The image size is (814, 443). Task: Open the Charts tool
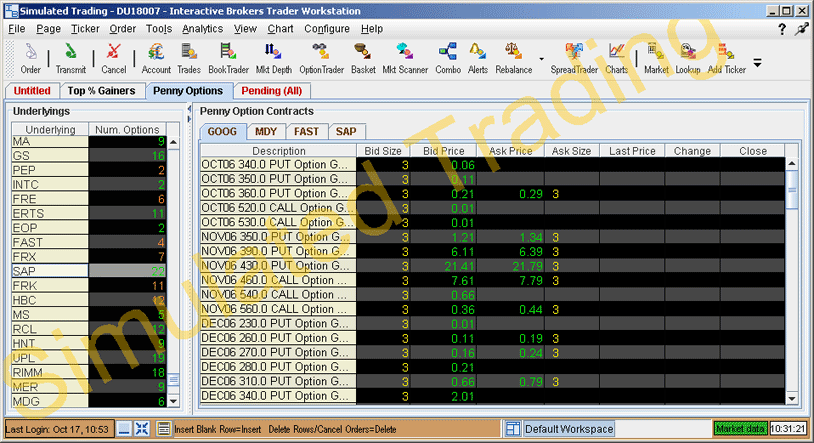[617, 58]
